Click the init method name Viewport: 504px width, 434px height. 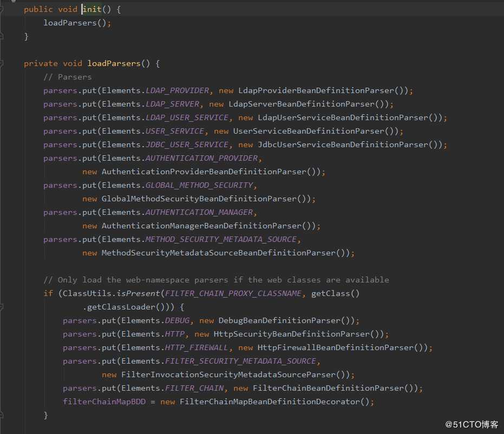click(92, 9)
